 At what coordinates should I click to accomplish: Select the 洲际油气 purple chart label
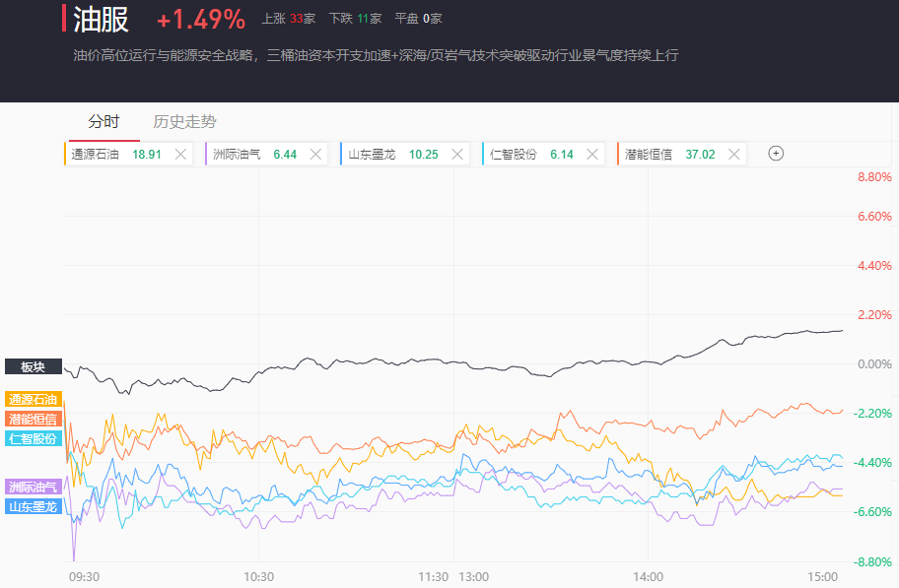(34, 487)
